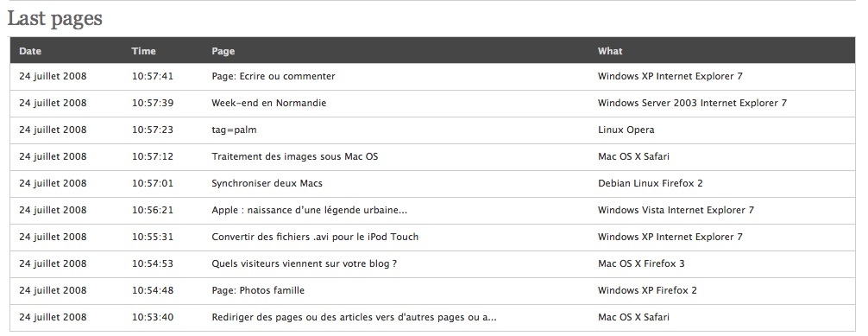This screenshot has height=336, width=868.
Task: Click the Date column header
Action: pos(30,51)
